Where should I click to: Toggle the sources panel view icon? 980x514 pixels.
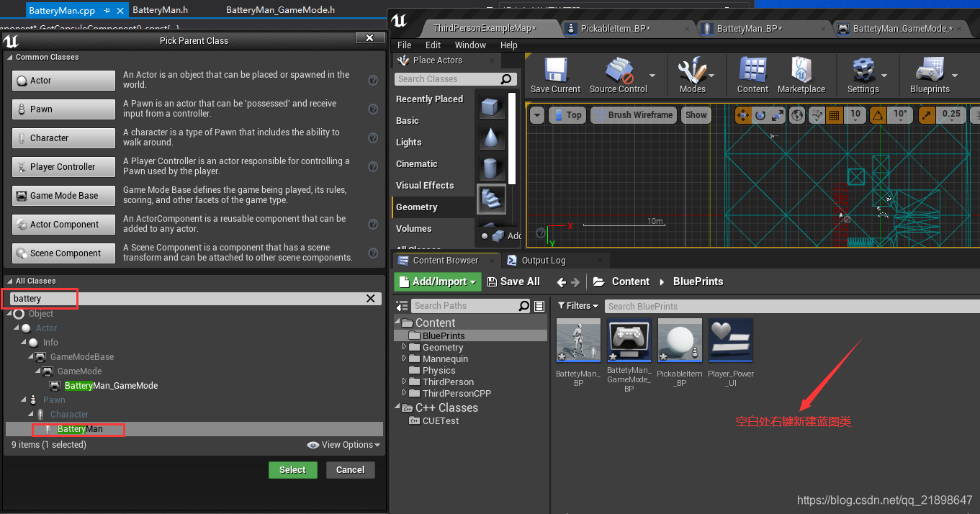pos(402,306)
